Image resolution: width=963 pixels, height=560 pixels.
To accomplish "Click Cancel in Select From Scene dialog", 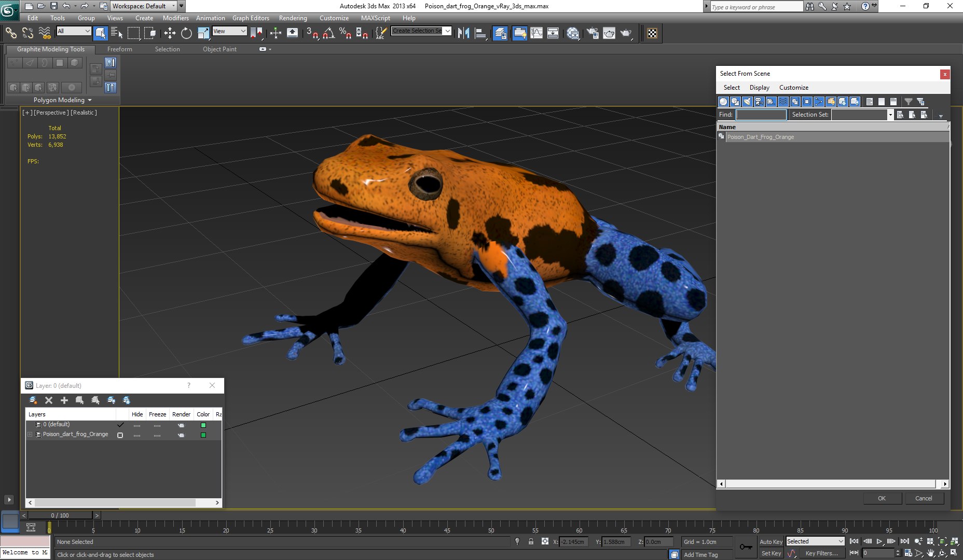I will [924, 498].
